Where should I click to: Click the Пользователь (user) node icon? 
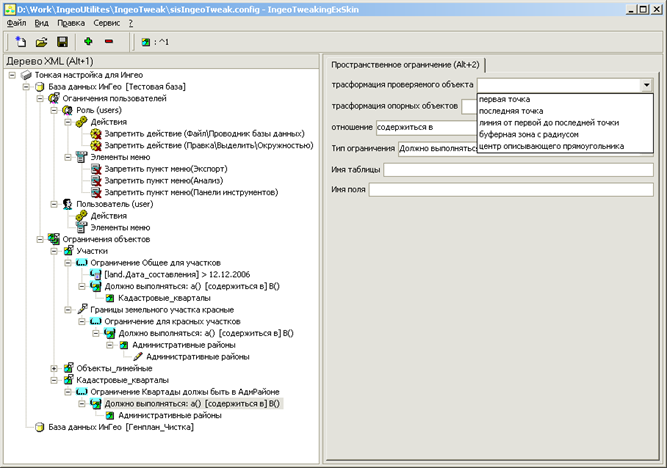click(67, 204)
